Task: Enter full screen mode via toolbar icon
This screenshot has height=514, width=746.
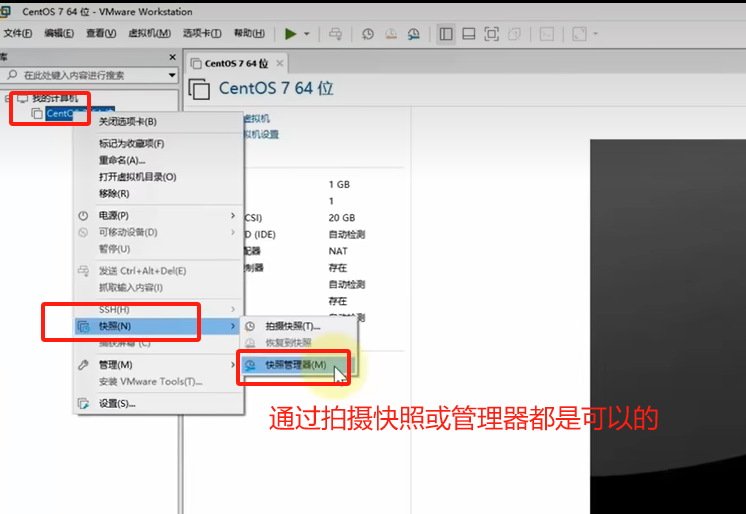Action: click(x=491, y=34)
